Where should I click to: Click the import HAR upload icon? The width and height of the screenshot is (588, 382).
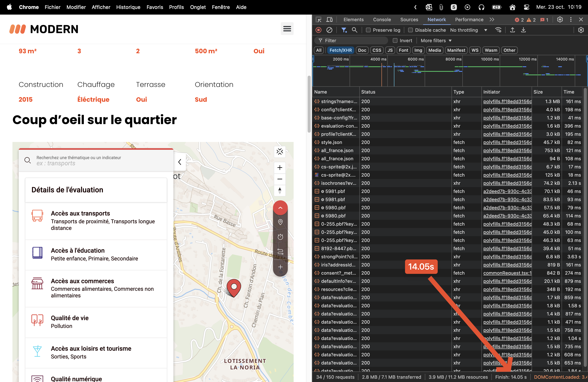[512, 30]
